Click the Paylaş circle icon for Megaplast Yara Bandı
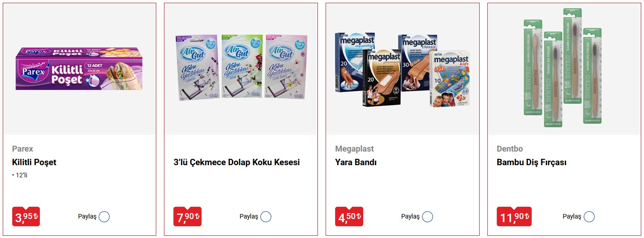 coord(428,217)
